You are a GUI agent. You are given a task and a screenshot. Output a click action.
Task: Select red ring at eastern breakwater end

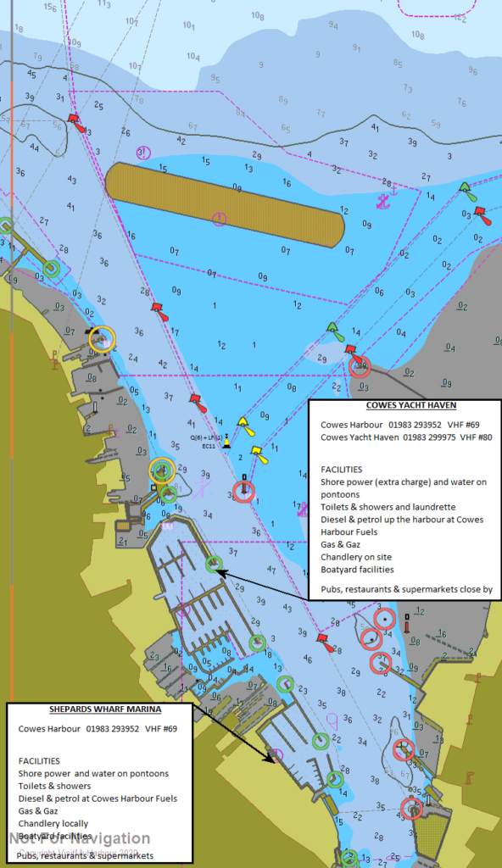click(360, 366)
